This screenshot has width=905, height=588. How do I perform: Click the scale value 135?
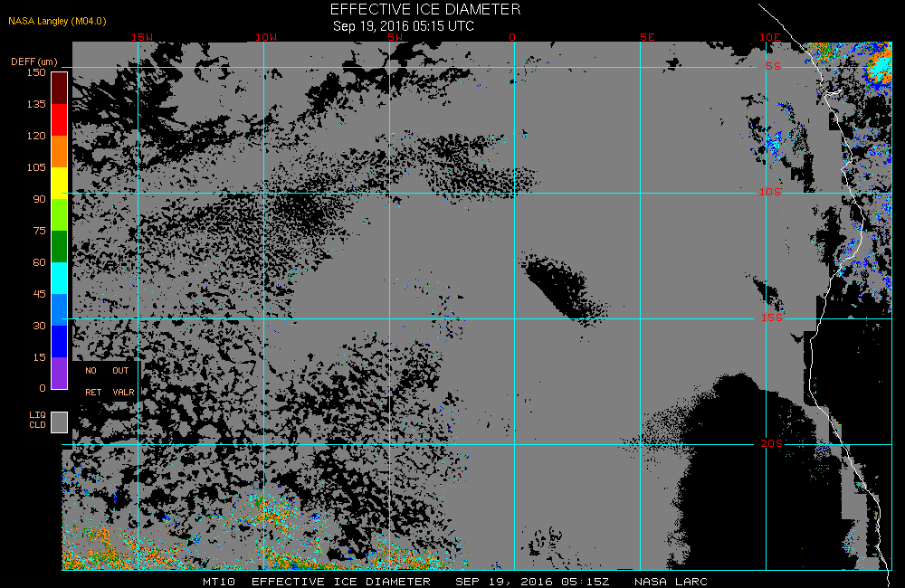[x=36, y=104]
